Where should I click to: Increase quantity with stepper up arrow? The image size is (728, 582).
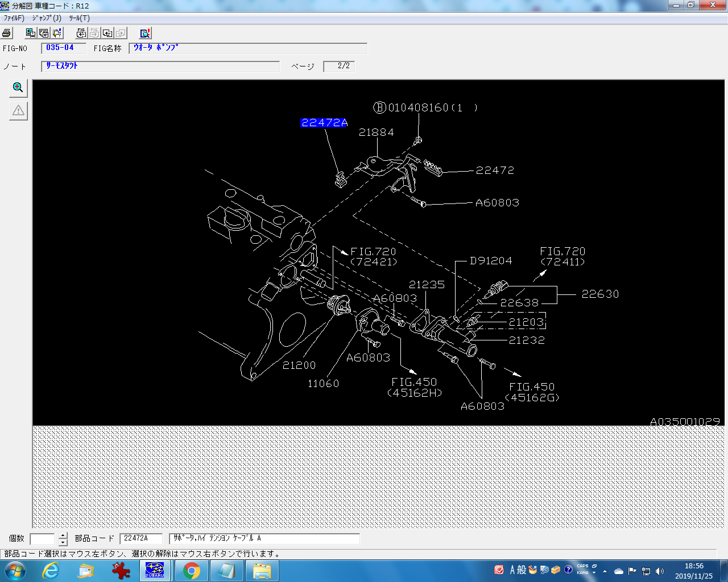(x=63, y=535)
